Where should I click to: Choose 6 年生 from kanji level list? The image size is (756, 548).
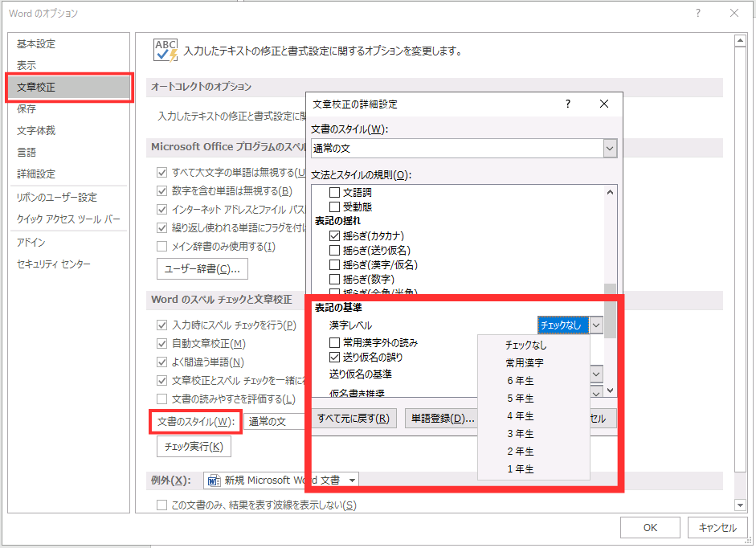point(533,381)
